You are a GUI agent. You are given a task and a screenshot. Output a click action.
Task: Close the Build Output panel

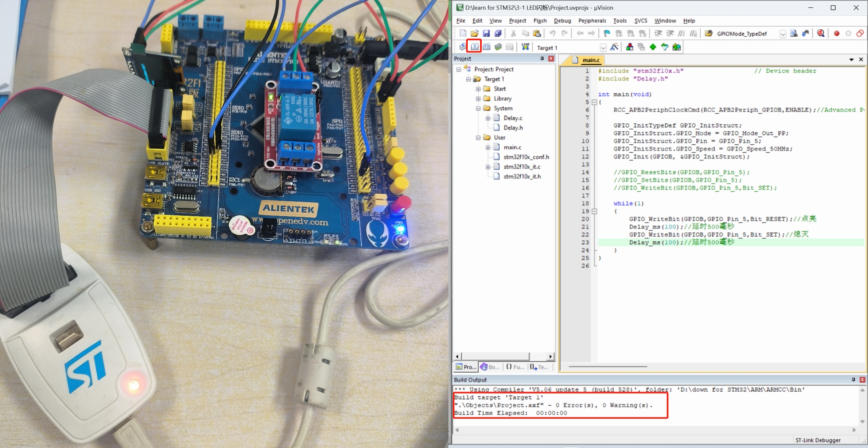click(x=862, y=380)
